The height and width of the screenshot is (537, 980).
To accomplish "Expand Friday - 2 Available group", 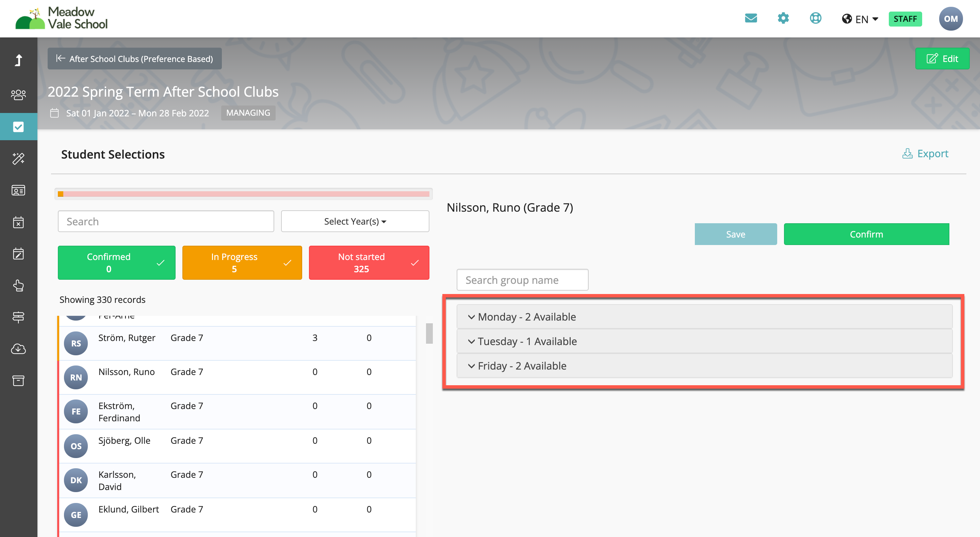I will [704, 366].
